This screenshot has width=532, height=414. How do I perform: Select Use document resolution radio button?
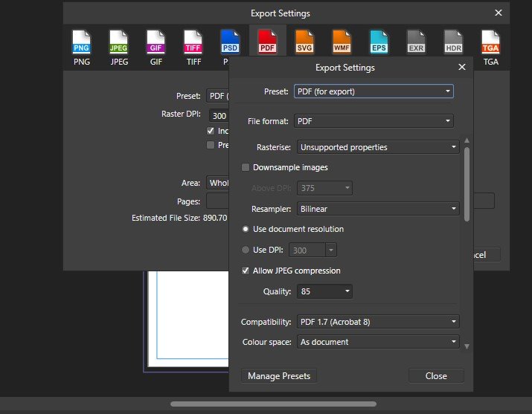(246, 229)
